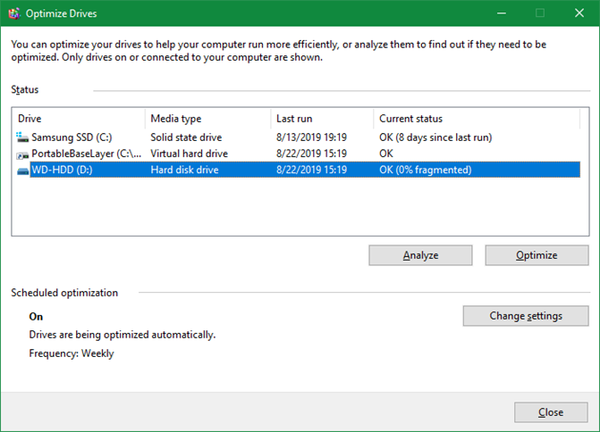The width and height of the screenshot is (600, 432).
Task: Open Change settings for scheduled optimization
Action: [525, 316]
